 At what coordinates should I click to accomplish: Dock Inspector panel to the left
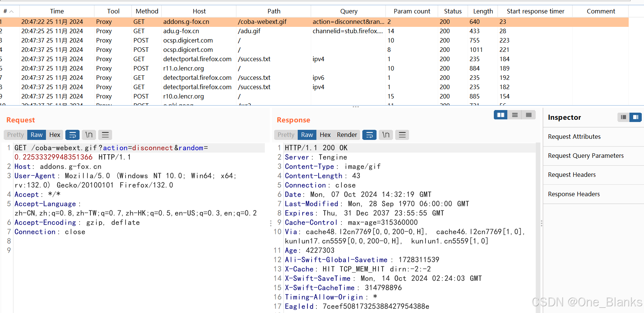pyautogui.click(x=623, y=117)
